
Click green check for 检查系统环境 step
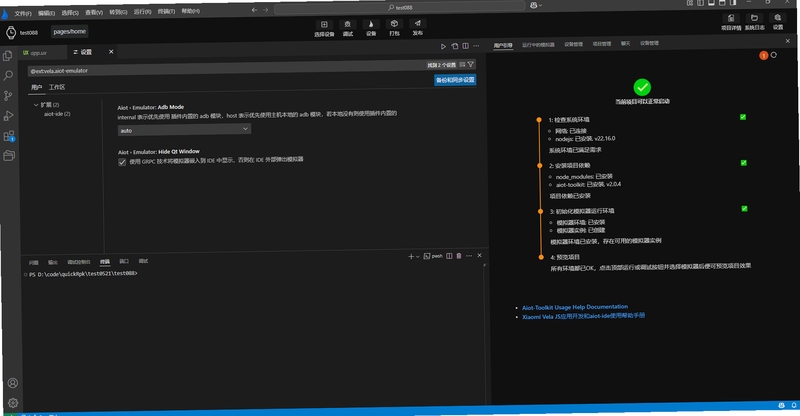pyautogui.click(x=743, y=117)
